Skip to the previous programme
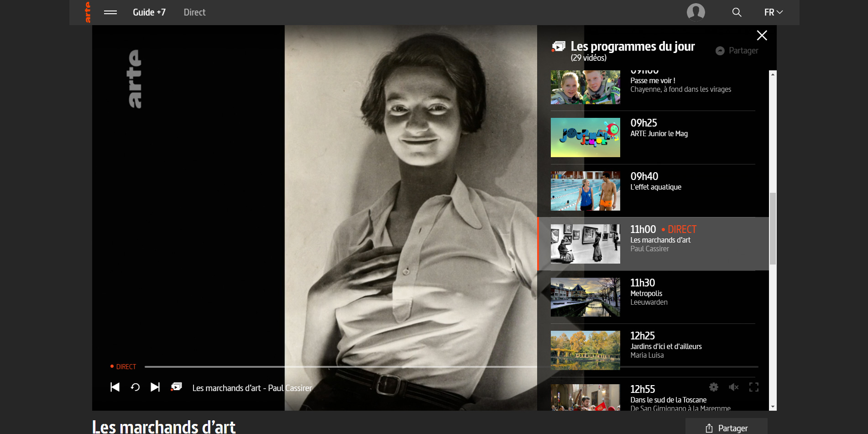Screen dimensions: 868x434 coord(115,387)
